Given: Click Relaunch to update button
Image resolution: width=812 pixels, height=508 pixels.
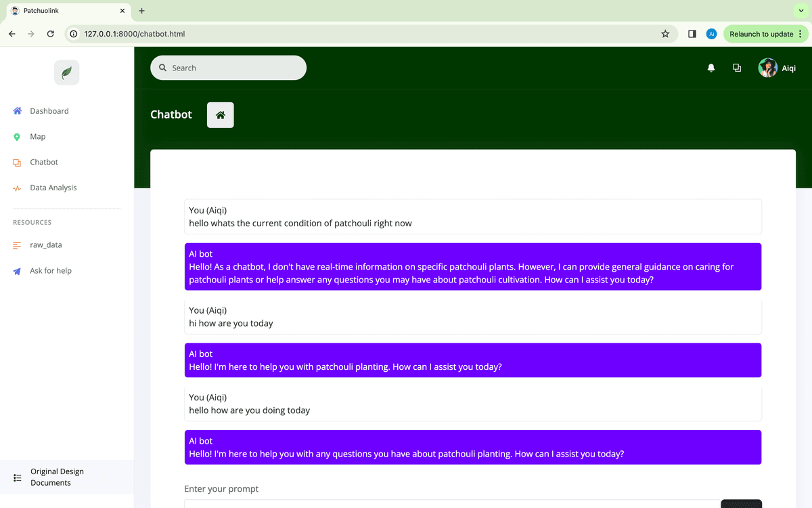Looking at the screenshot, I should [x=761, y=34].
